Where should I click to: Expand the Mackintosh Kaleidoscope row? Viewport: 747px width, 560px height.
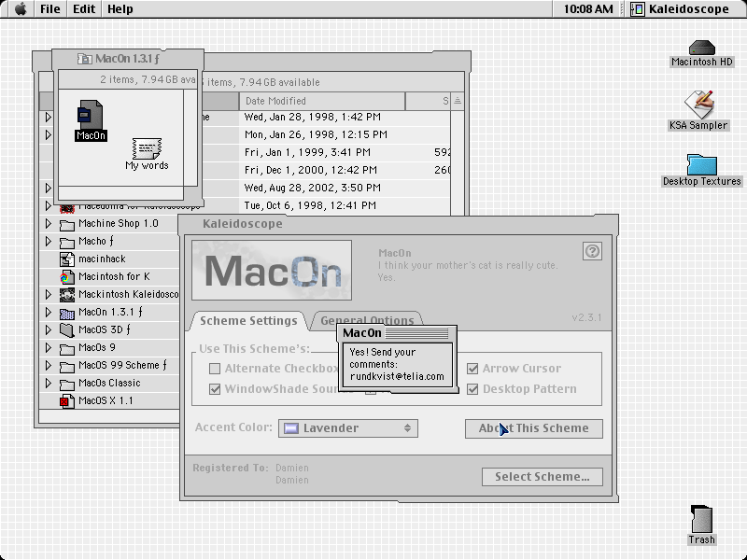[x=49, y=294]
